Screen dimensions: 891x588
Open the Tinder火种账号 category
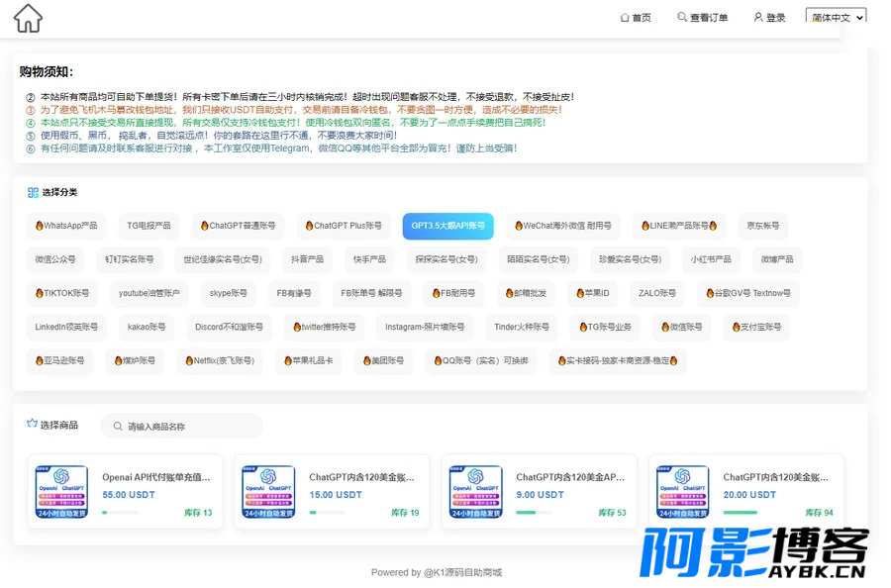click(522, 327)
